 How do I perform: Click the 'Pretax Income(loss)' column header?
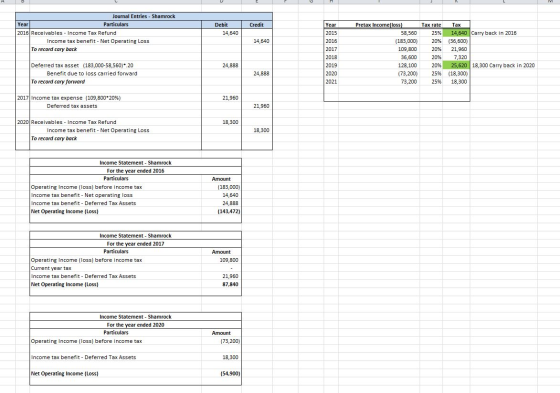coord(379,25)
